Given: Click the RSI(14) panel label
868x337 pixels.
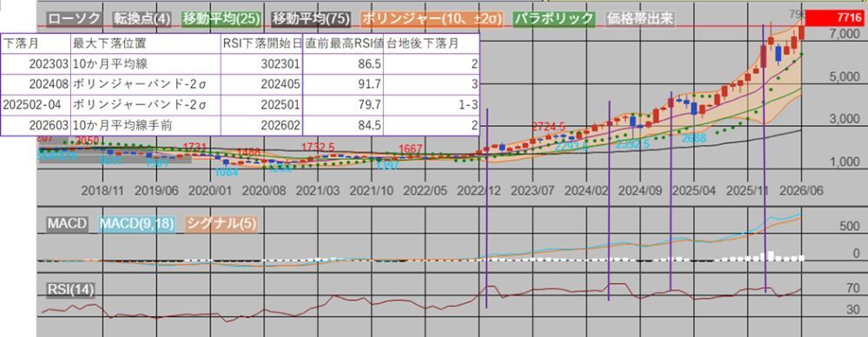Looking at the screenshot, I should [x=71, y=289].
